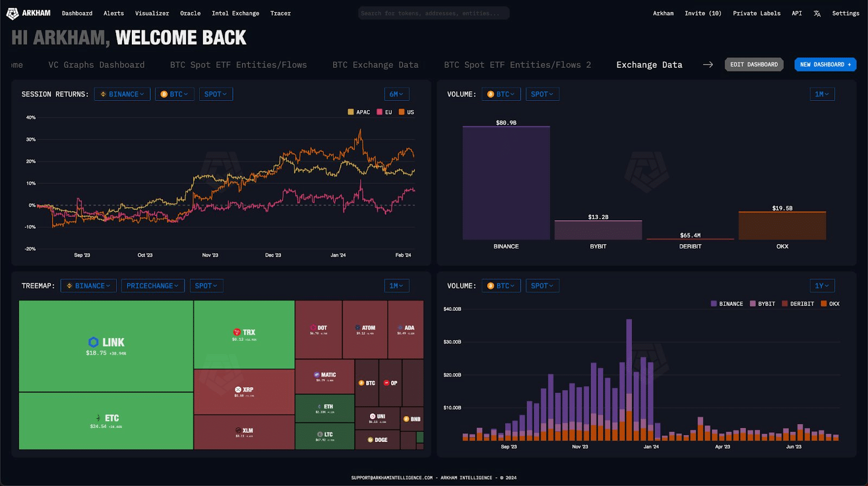
Task: Toggle the US series legend
Action: coord(406,112)
